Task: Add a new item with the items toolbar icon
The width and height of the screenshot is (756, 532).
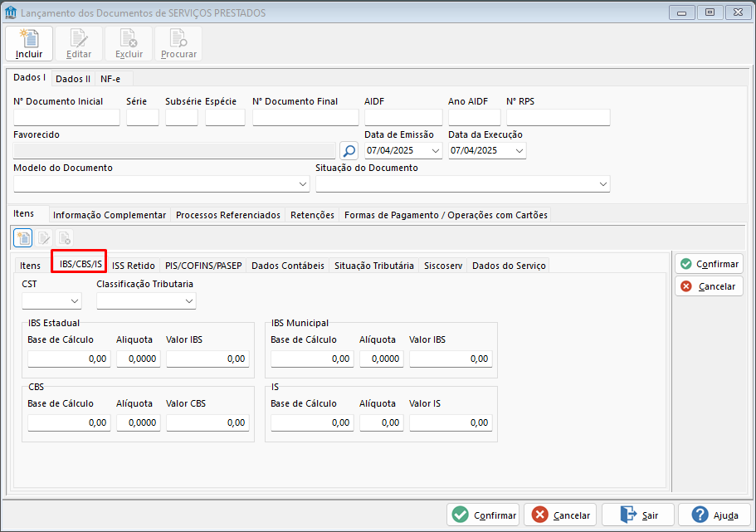Action: tap(23, 238)
